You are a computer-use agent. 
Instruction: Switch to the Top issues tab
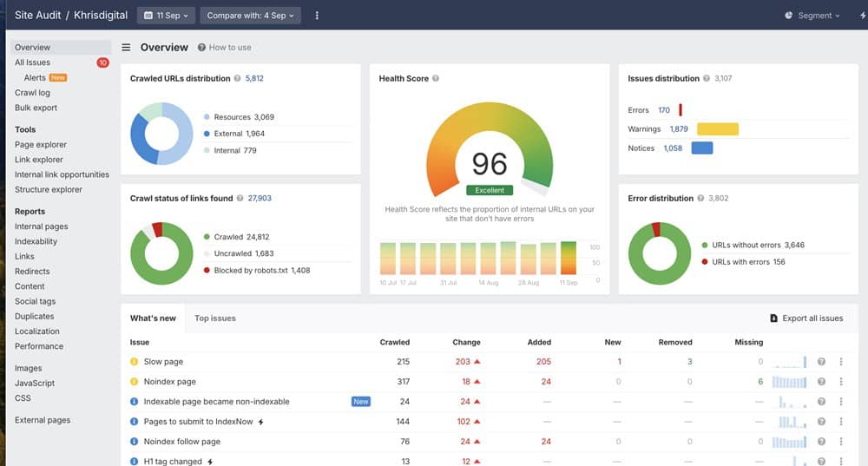click(214, 318)
